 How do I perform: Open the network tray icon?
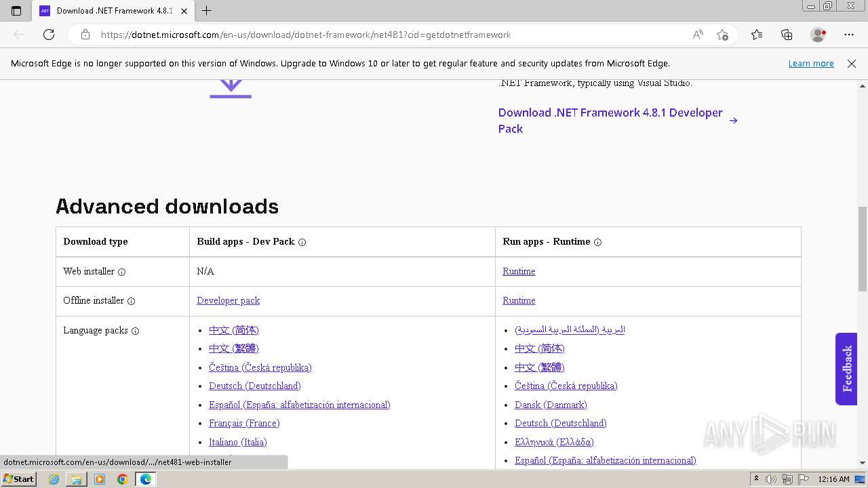click(787, 479)
